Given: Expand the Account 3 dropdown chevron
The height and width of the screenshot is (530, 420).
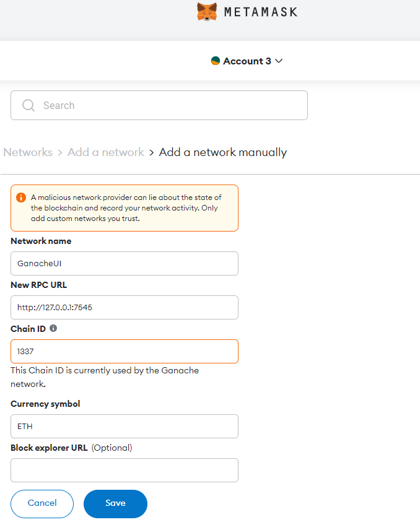Looking at the screenshot, I should (279, 61).
